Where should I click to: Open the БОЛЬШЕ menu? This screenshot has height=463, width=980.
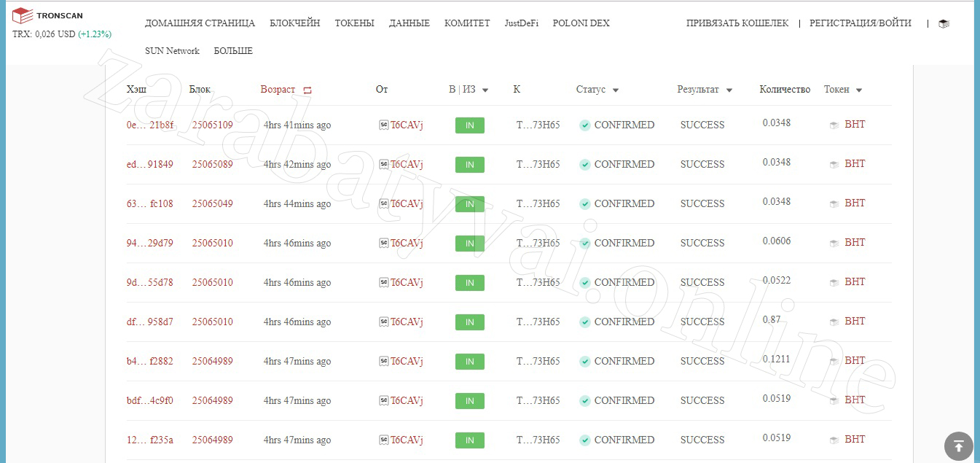233,51
